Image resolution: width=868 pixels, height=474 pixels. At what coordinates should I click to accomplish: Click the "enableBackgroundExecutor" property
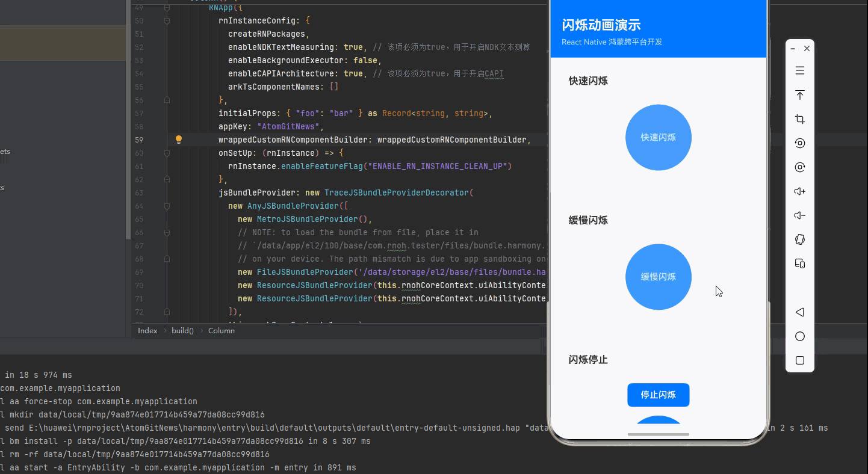pos(286,60)
